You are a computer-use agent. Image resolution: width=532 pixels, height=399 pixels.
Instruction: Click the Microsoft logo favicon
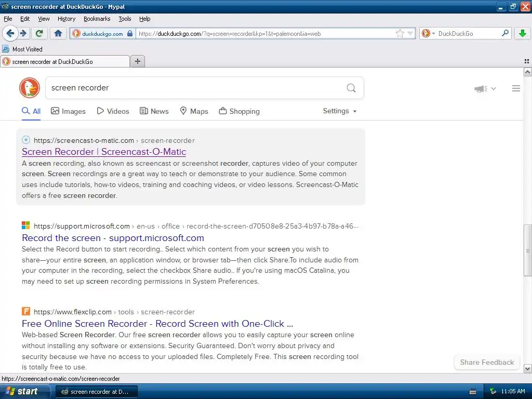[26, 225]
